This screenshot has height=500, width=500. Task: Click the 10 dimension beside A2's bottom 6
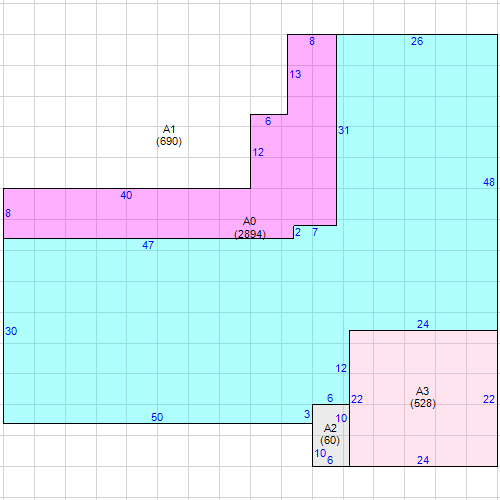320,453
